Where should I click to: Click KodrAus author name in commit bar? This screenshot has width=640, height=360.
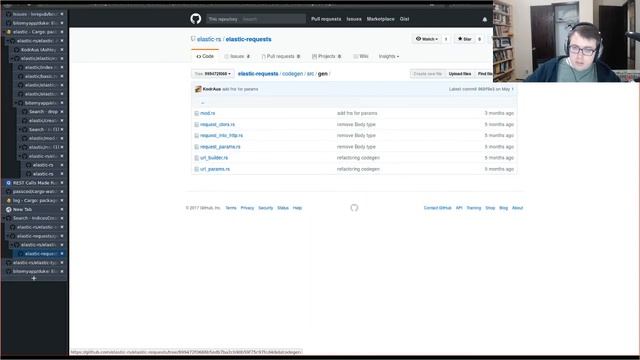coord(211,89)
